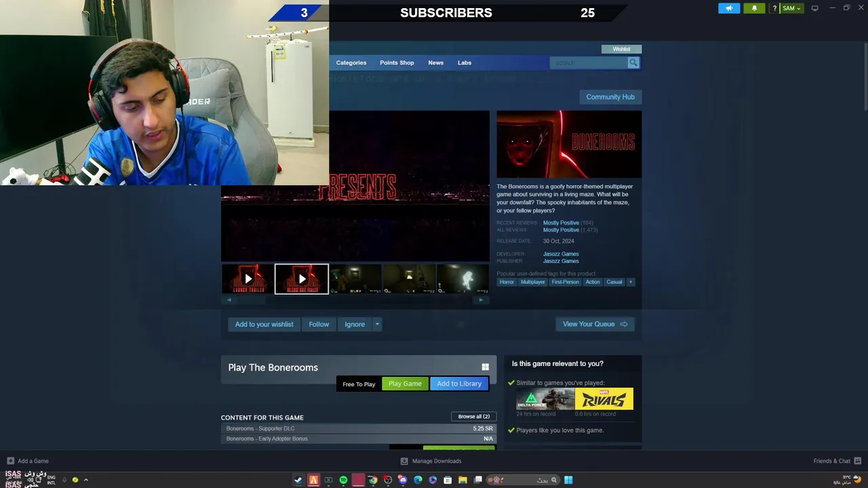Open OBS Studio from the taskbar
This screenshot has width=868, height=488.
388,480
